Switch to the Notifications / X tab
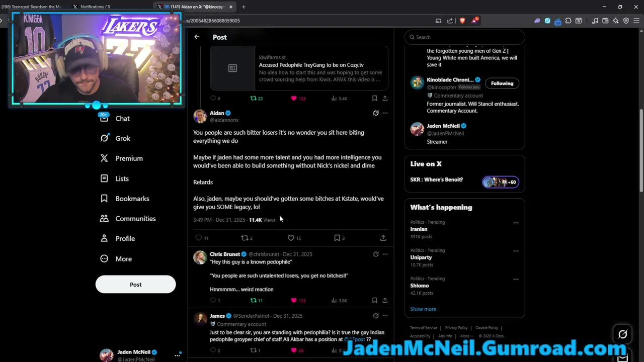The height and width of the screenshot is (362, 644). pyautogui.click(x=96, y=7)
